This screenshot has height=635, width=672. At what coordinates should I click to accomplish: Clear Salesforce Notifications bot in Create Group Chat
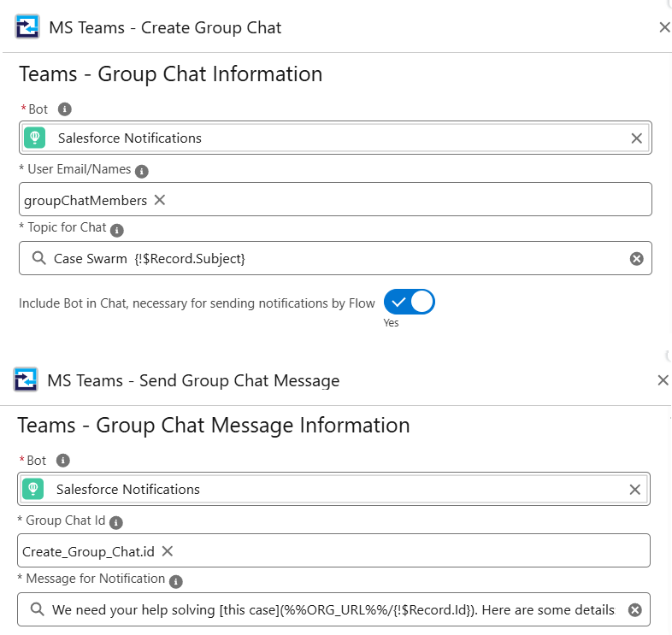point(636,138)
